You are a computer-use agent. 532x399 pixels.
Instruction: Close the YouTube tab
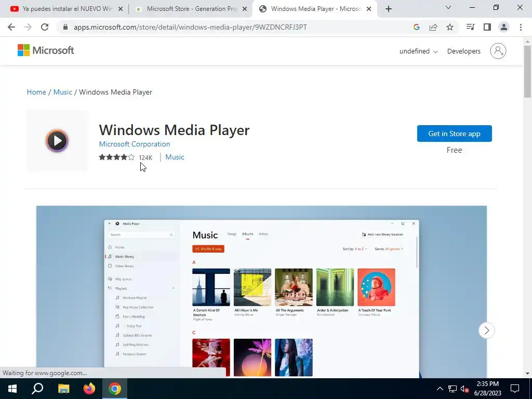point(121,9)
